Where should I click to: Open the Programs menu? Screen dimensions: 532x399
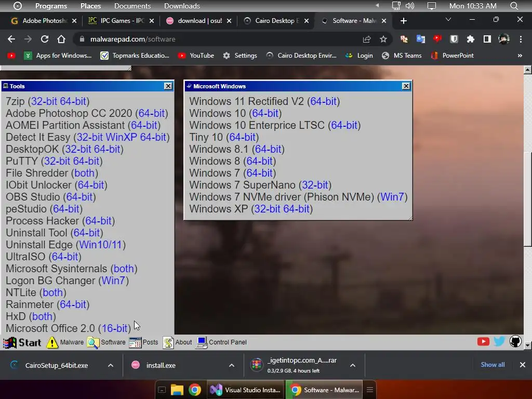51,6
